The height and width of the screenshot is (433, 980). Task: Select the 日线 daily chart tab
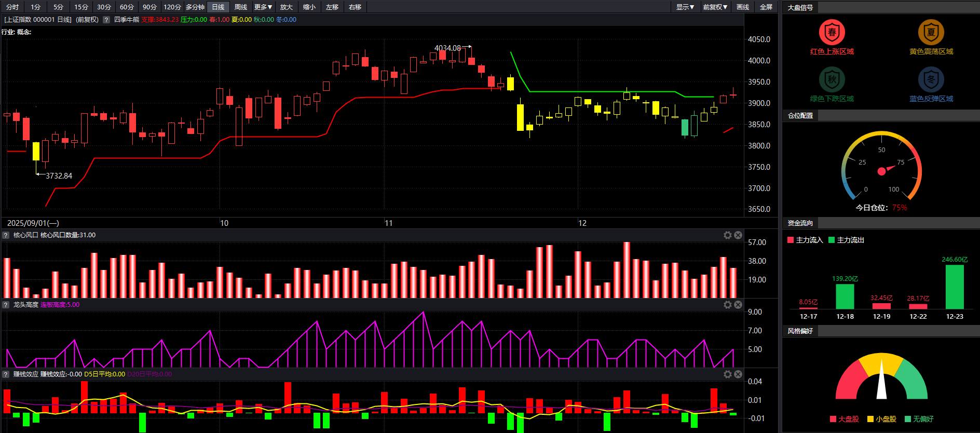click(218, 7)
